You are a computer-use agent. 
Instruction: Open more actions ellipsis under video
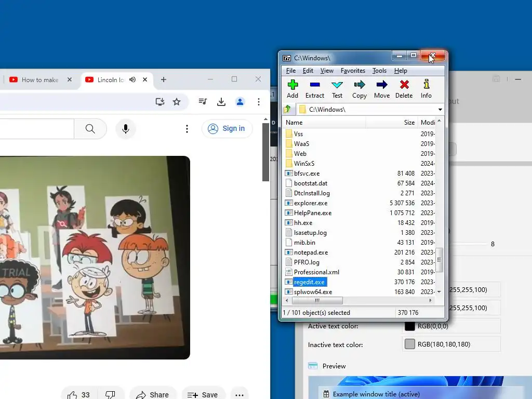[240, 395]
